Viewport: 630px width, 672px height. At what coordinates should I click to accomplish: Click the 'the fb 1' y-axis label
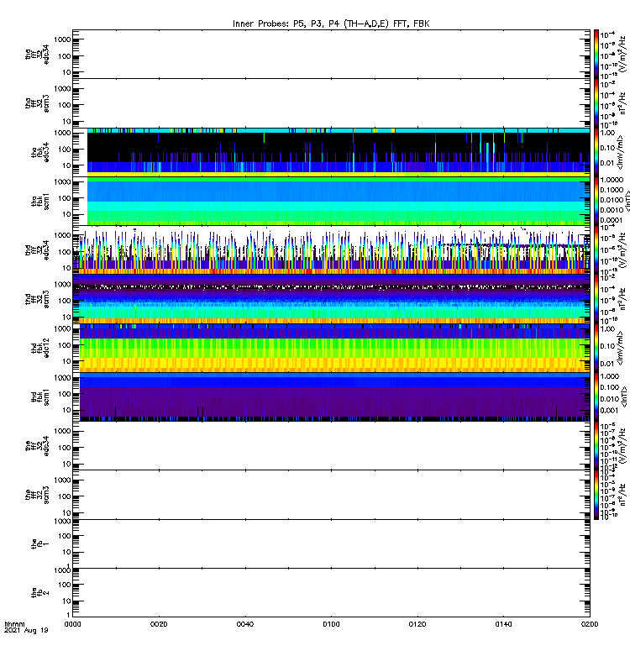pyautogui.click(x=40, y=543)
